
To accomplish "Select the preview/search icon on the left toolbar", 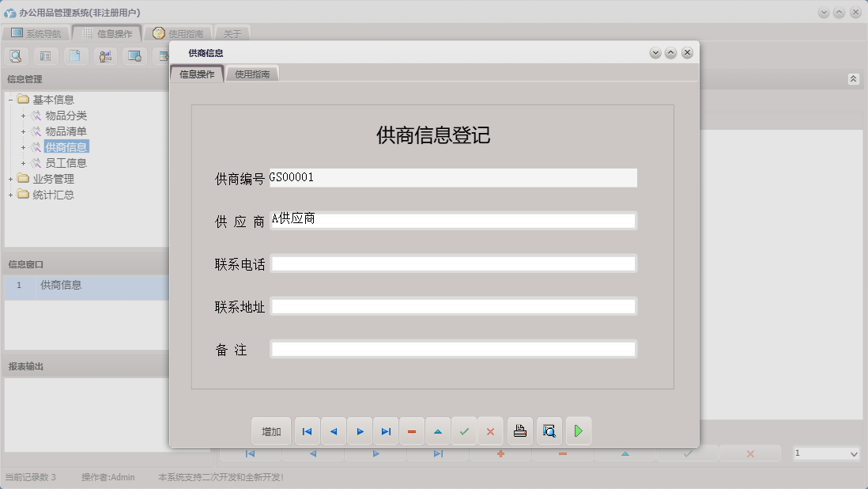I will click(x=16, y=56).
